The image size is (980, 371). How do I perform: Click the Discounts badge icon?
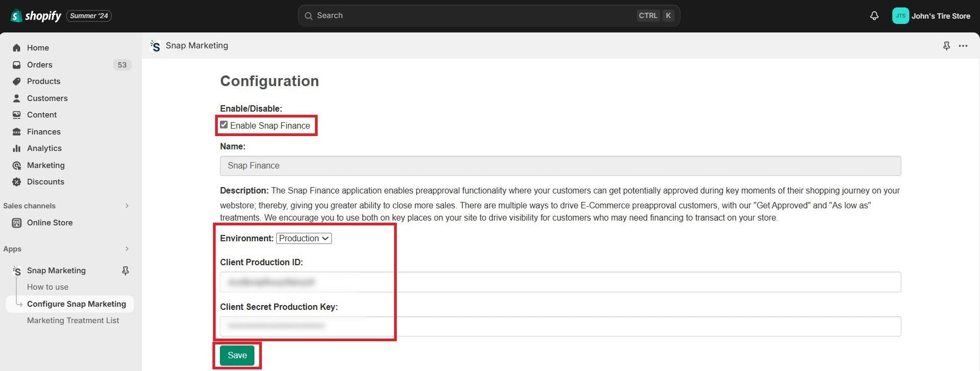[16, 182]
